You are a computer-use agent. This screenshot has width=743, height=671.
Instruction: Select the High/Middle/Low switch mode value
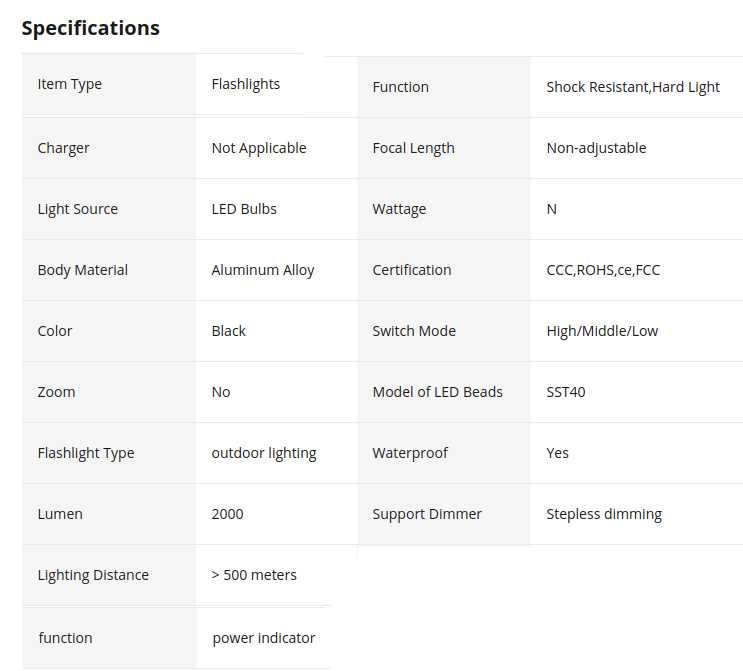[x=602, y=331]
